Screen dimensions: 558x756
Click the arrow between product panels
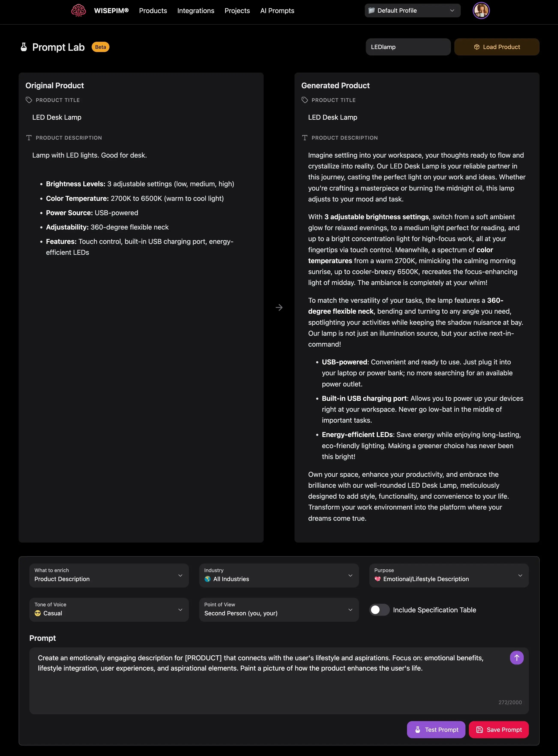[x=279, y=307]
